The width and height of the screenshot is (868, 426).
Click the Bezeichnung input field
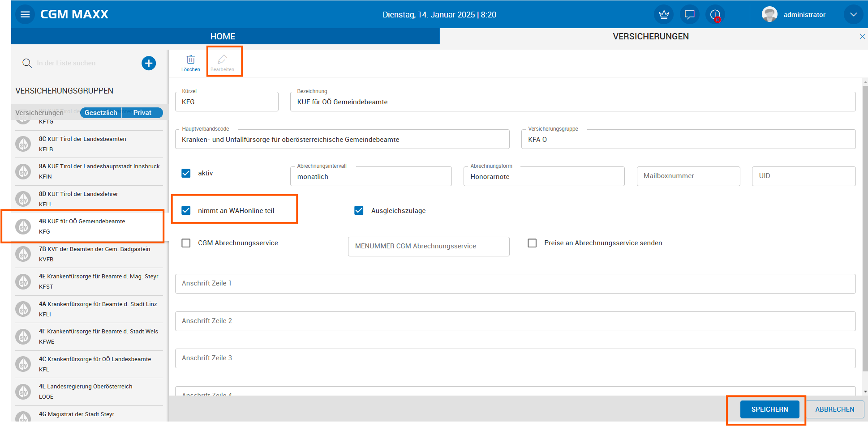click(x=573, y=102)
